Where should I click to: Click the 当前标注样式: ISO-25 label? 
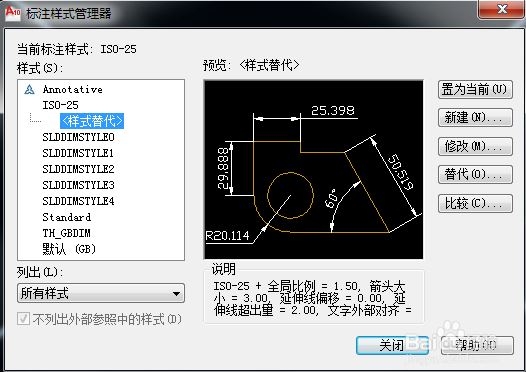coord(77,50)
